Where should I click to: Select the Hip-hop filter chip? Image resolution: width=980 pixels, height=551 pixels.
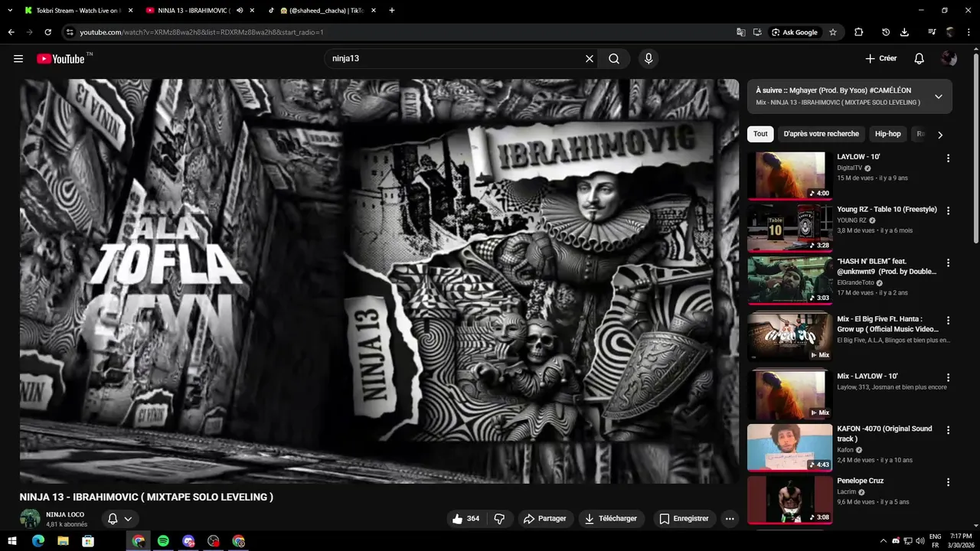pyautogui.click(x=888, y=134)
